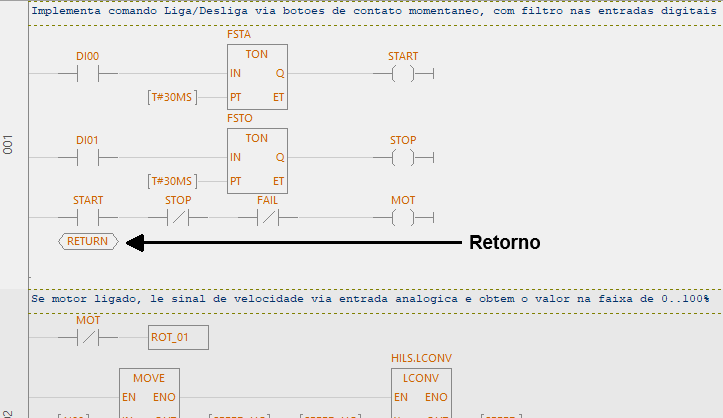Click the network 002 comment about velocidade
723x418 pixels.
(x=370, y=299)
